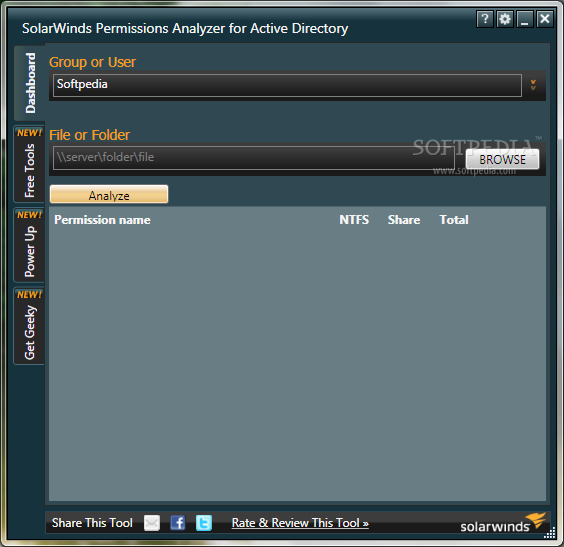Click the BROWSE button
The image size is (564, 547).
click(x=502, y=159)
